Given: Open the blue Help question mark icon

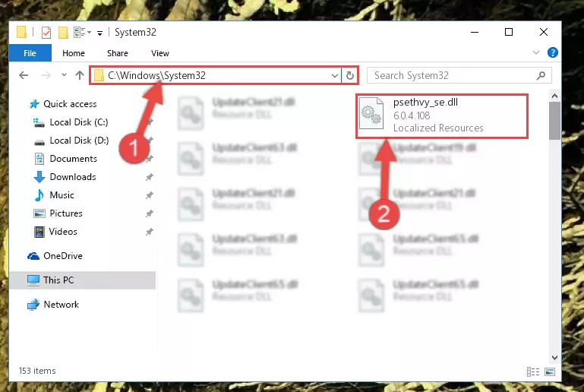Looking at the screenshot, I should tap(553, 52).
